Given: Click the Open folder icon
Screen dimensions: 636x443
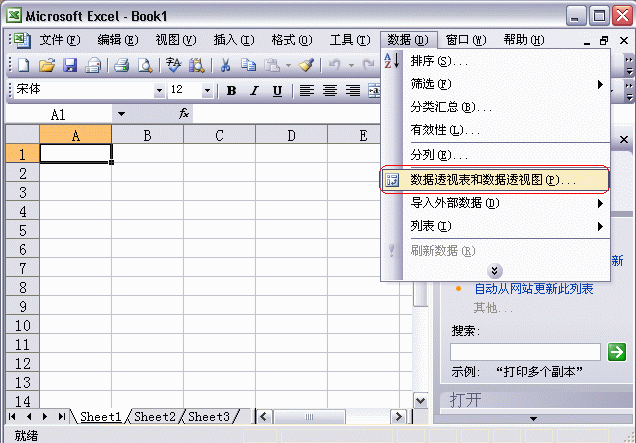Looking at the screenshot, I should [47, 65].
